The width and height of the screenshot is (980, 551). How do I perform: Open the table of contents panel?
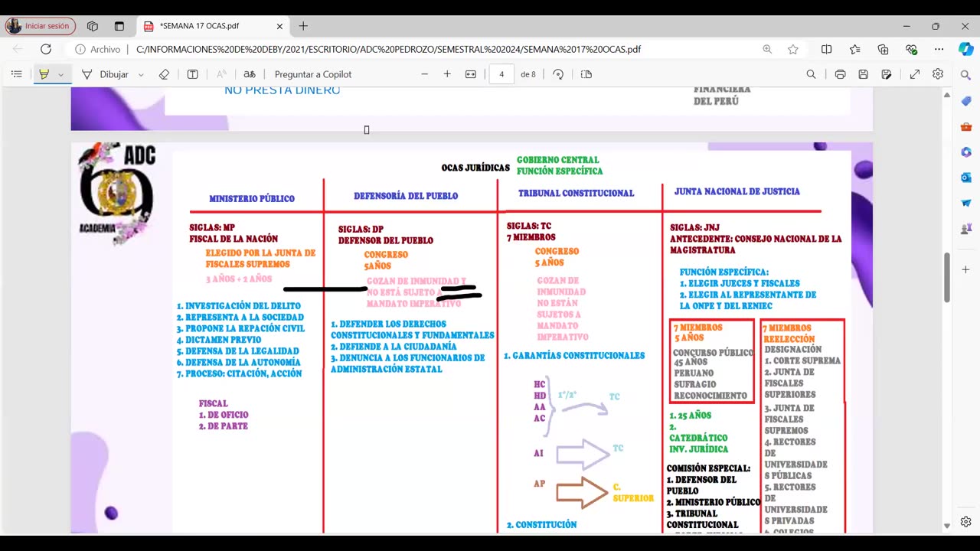[x=16, y=74]
